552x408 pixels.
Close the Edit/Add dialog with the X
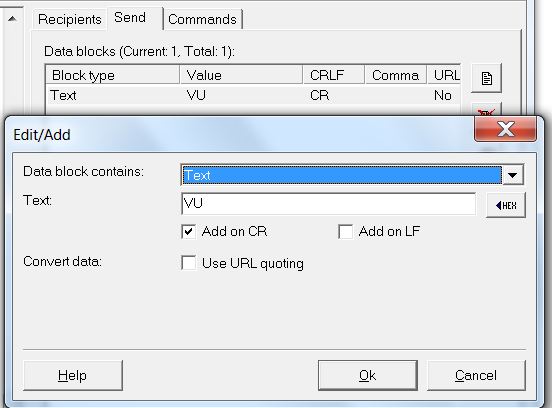(x=506, y=128)
